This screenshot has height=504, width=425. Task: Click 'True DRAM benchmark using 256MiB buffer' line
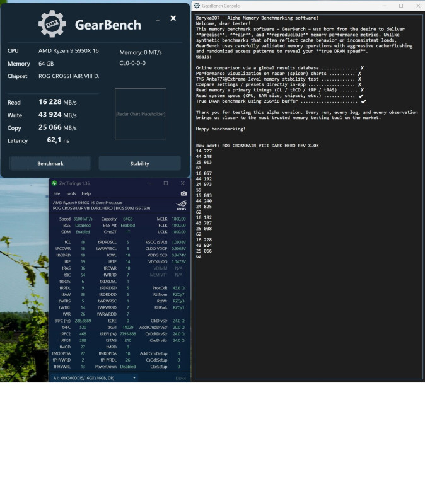click(281, 101)
